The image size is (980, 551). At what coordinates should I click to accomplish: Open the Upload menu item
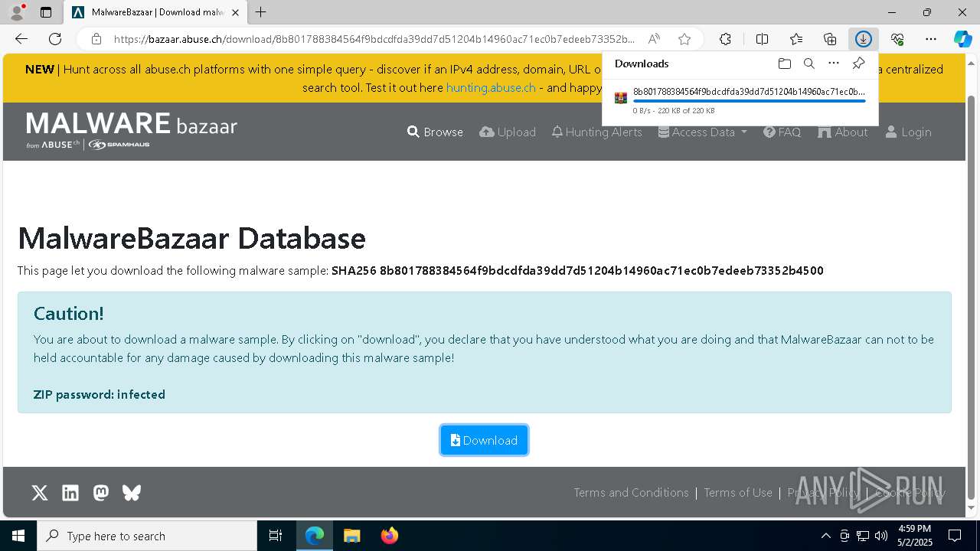click(x=508, y=132)
